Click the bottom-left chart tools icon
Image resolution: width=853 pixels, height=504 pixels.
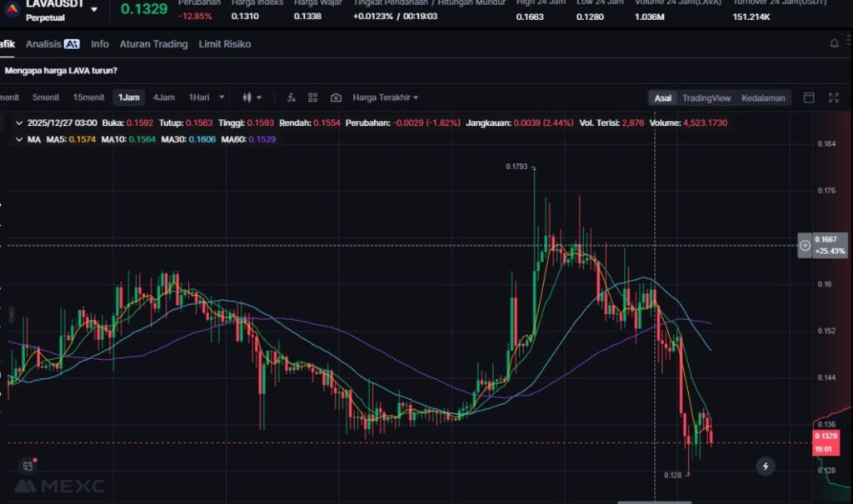[27, 466]
